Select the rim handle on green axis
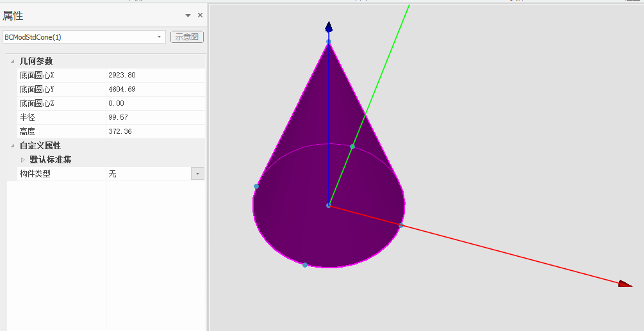 tap(352, 147)
